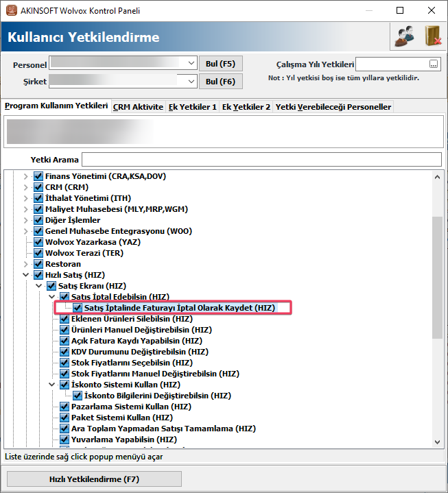Collapse İskonto Sistemi Kullan node
The image size is (448, 493).
coord(52,385)
